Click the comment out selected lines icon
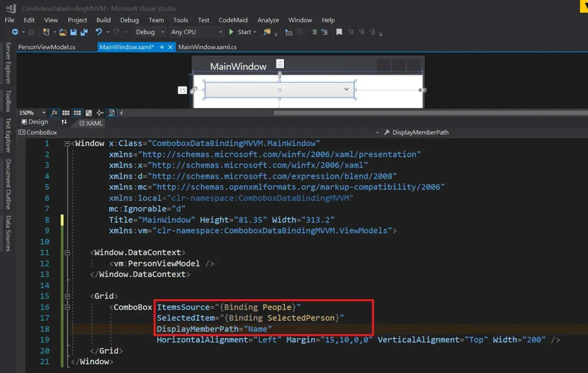 pos(314,32)
